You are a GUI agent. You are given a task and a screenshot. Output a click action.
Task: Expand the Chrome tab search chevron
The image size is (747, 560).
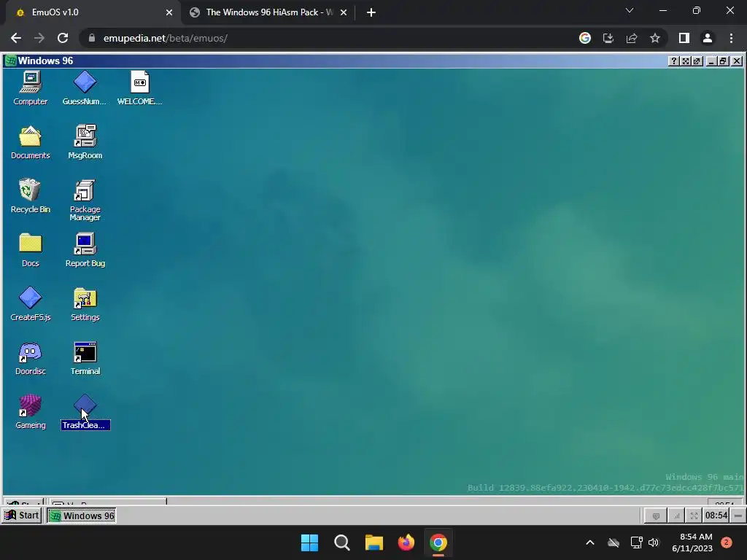click(x=630, y=10)
